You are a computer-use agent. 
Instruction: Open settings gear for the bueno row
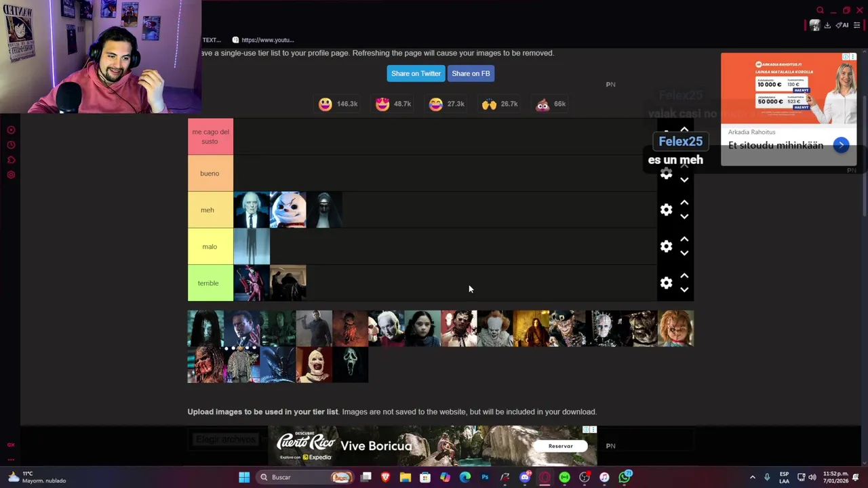[667, 174]
